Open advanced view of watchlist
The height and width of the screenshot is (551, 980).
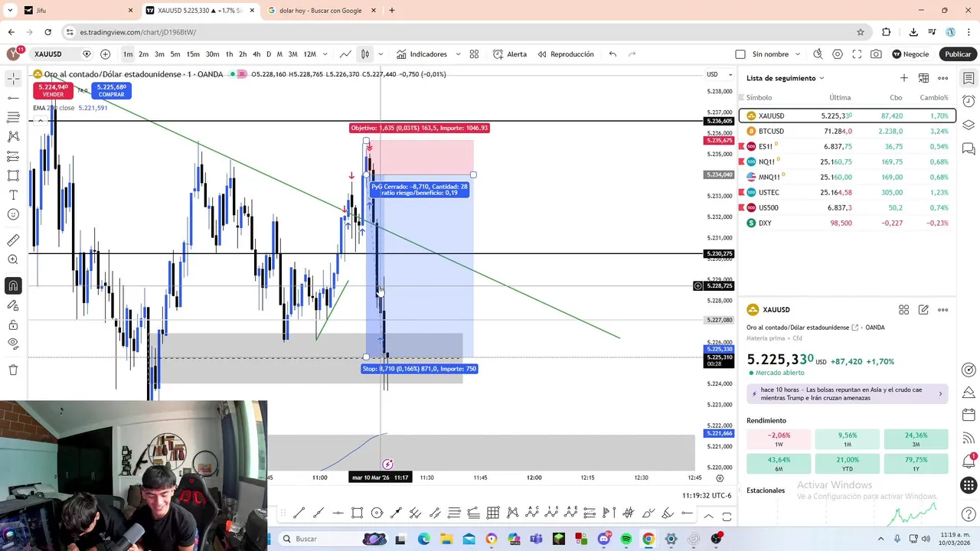pyautogui.click(x=923, y=78)
